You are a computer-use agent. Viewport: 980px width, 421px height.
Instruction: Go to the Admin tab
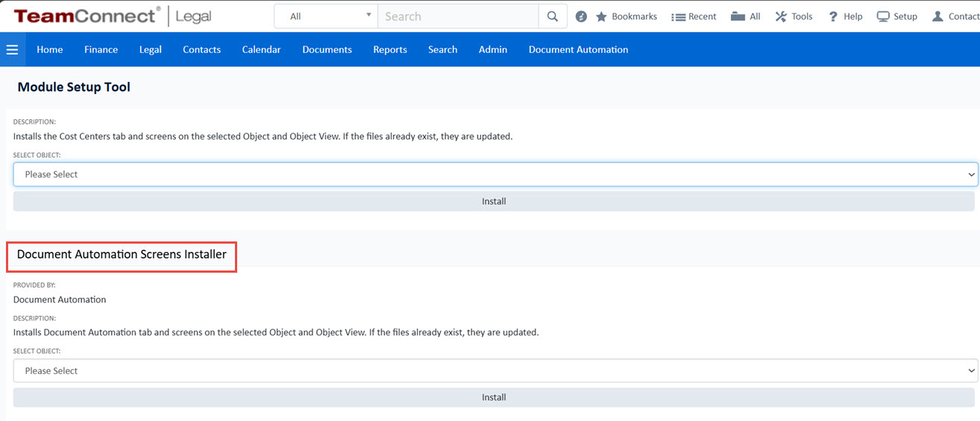(493, 50)
